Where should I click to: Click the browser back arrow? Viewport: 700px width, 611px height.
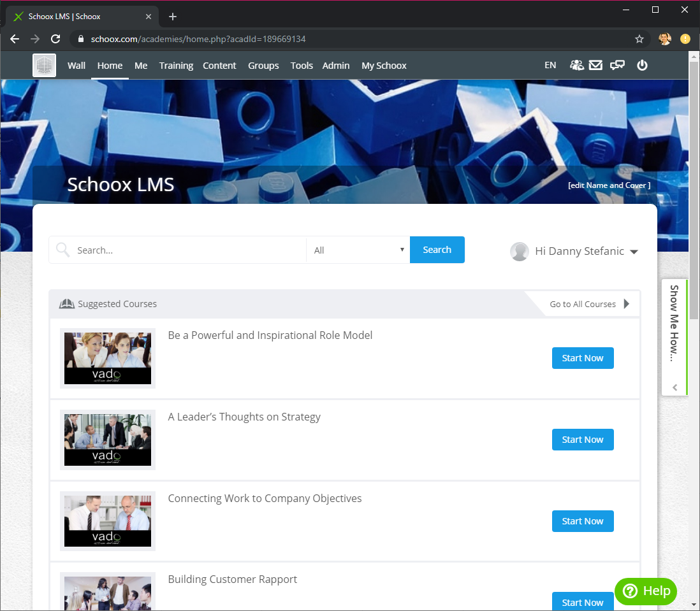click(15, 39)
